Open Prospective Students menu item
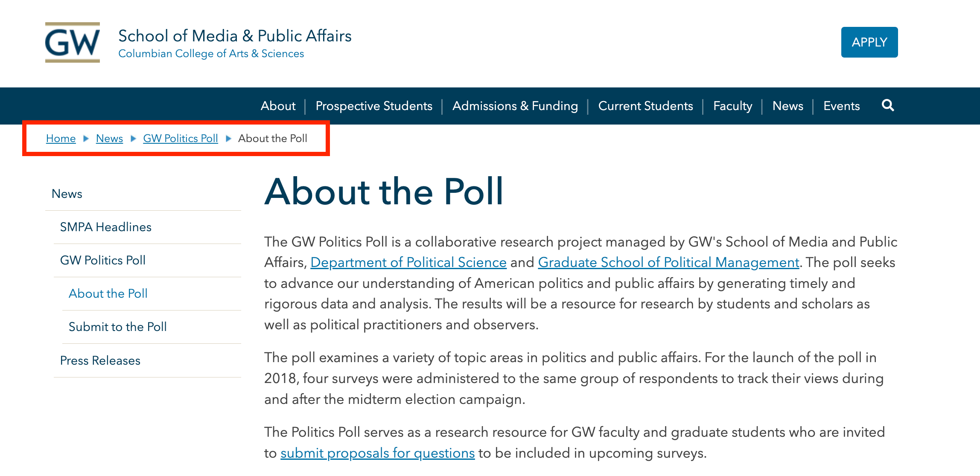The width and height of the screenshot is (980, 476). click(x=374, y=106)
